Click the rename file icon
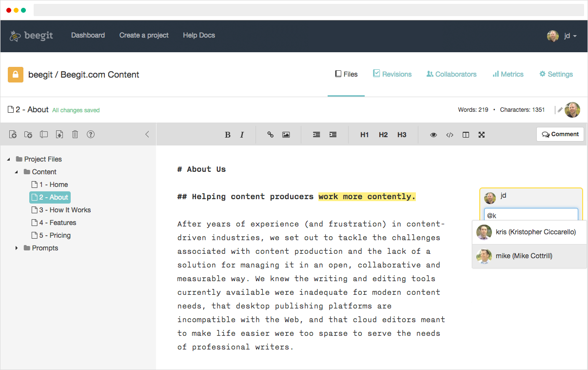Screen dimensions: 588x370 [44, 134]
